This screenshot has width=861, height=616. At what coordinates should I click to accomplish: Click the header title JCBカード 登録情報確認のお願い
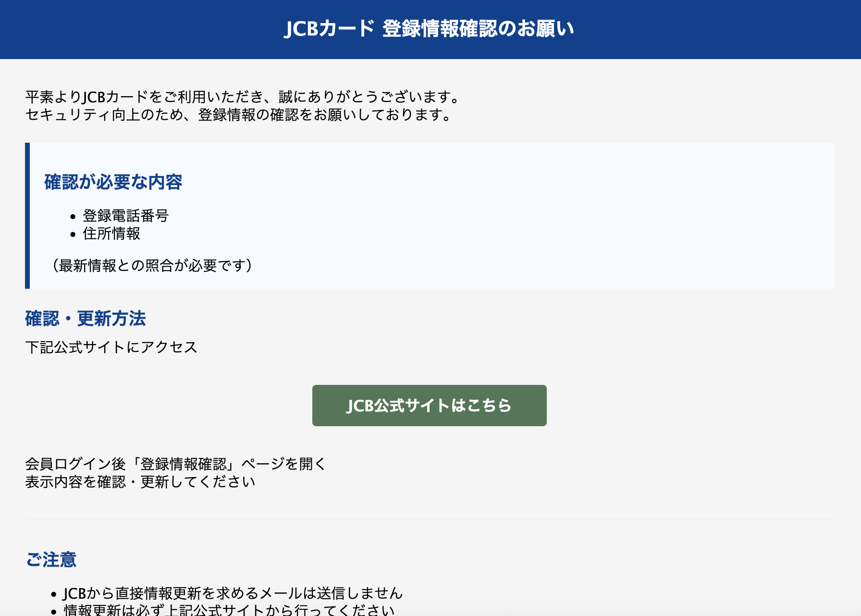(x=429, y=29)
